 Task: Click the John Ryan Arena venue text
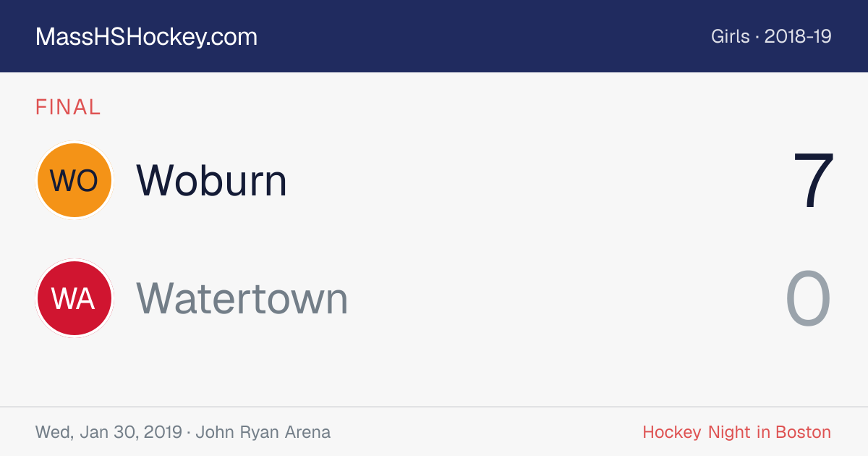[x=263, y=432]
